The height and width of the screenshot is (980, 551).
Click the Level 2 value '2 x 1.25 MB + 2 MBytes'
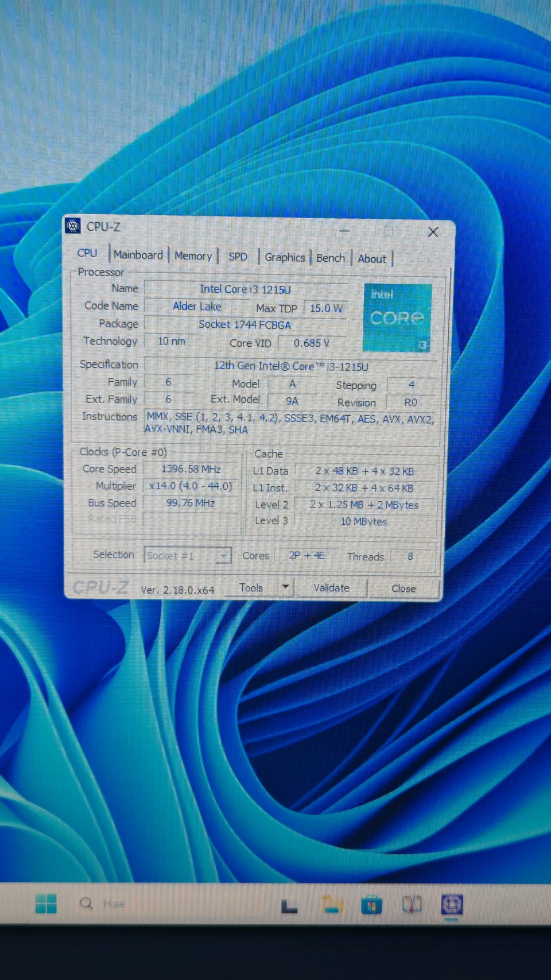click(x=364, y=505)
